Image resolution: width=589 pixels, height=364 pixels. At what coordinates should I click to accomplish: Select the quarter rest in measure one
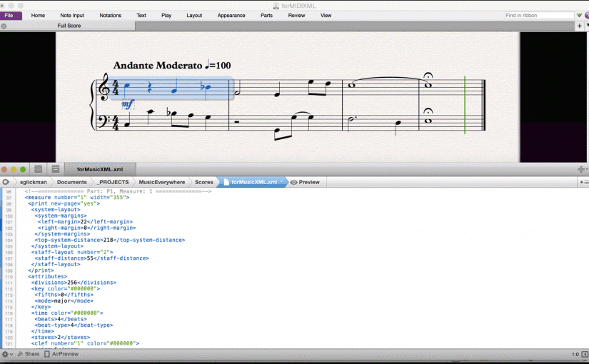click(149, 88)
